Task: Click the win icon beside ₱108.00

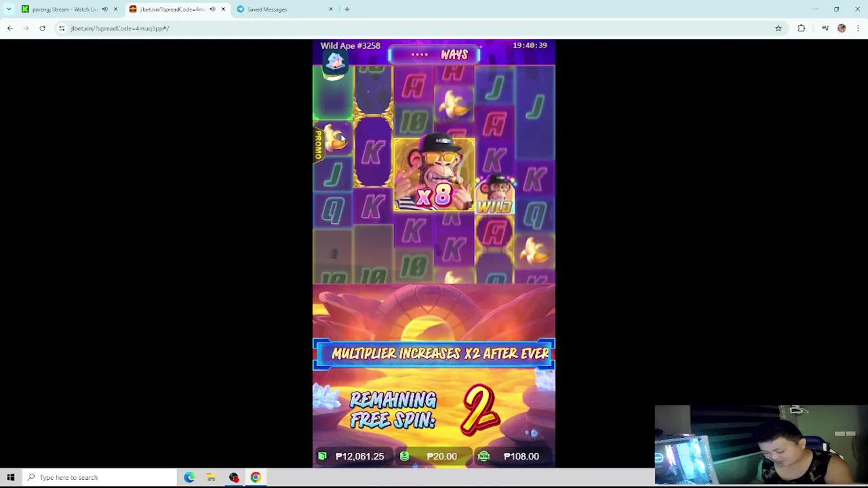Action: click(484, 456)
